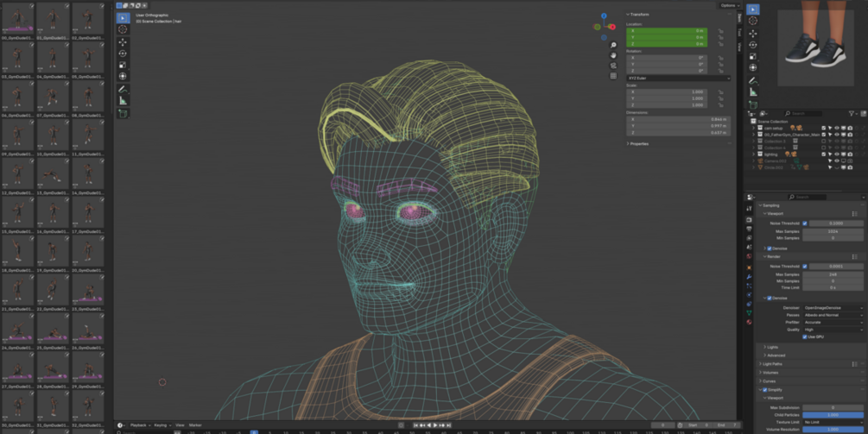Screen dimensions: 868x434
Task: Open the timeline Marker menu
Action: (x=195, y=425)
